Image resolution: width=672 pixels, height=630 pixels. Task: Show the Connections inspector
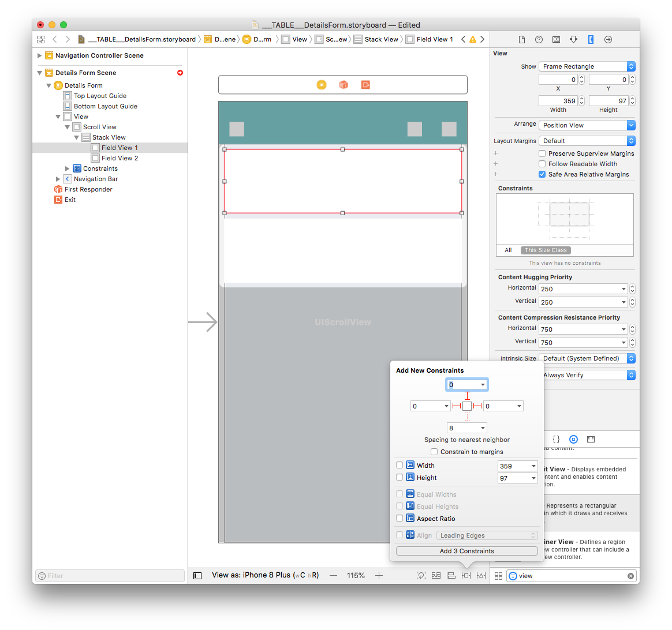click(x=608, y=39)
